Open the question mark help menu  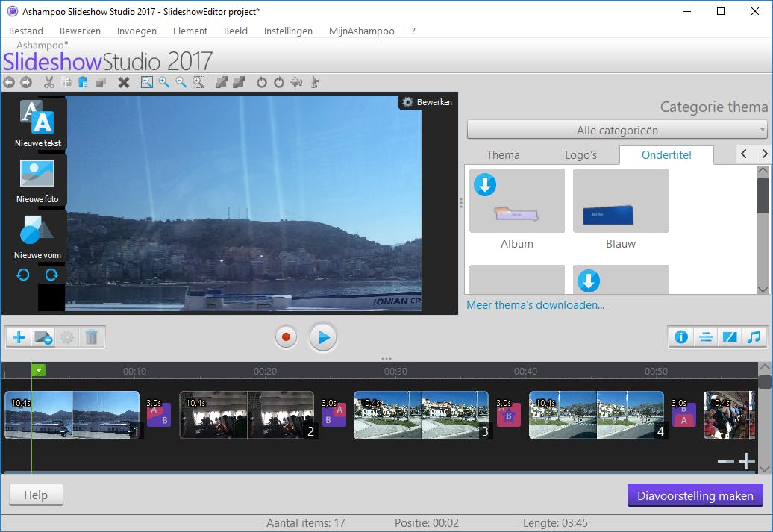(413, 31)
